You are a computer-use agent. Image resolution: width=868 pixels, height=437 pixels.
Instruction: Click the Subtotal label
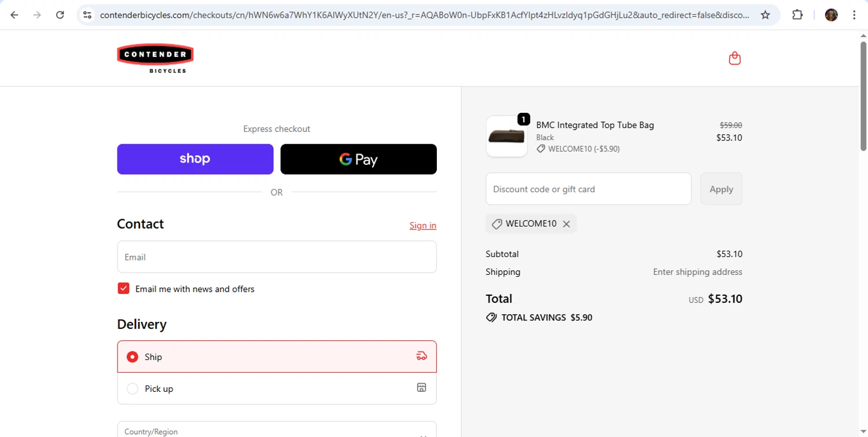coord(502,254)
